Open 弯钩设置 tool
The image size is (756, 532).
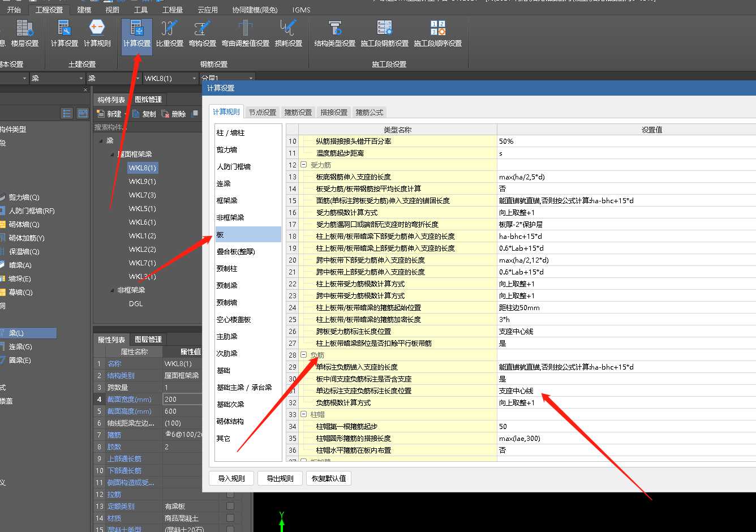[203, 34]
